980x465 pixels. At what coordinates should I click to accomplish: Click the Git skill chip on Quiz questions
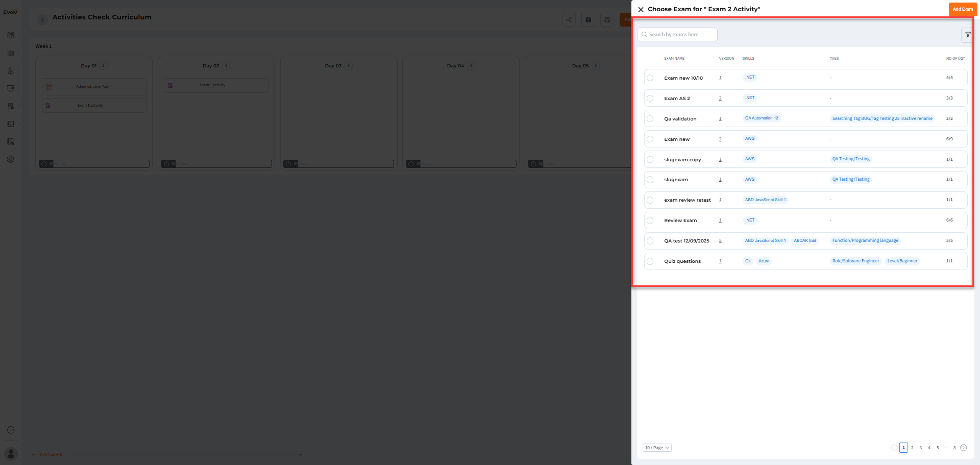748,261
